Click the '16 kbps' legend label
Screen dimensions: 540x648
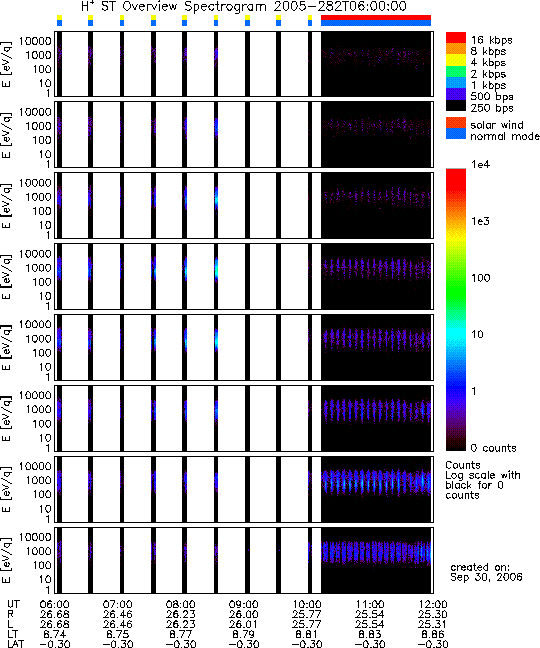(491, 40)
